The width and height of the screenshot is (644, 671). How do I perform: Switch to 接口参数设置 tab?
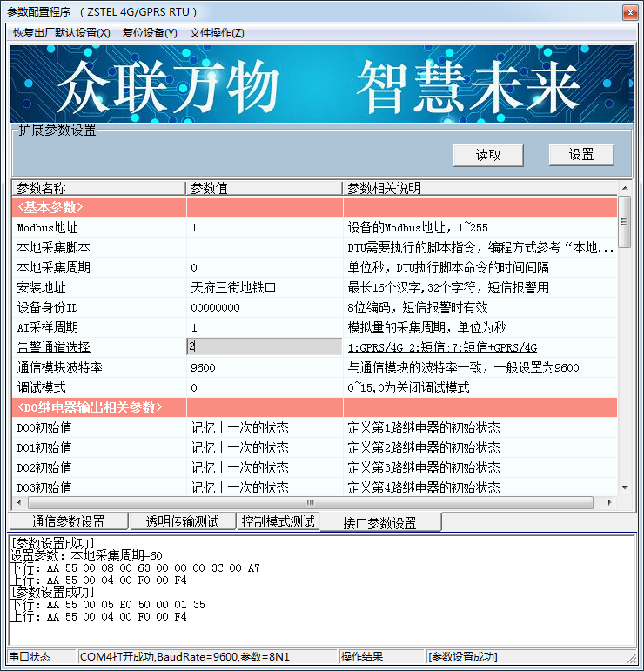pos(380,522)
